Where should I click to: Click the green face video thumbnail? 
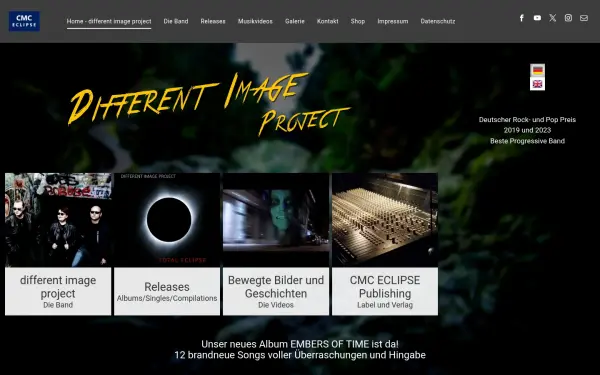(276, 220)
